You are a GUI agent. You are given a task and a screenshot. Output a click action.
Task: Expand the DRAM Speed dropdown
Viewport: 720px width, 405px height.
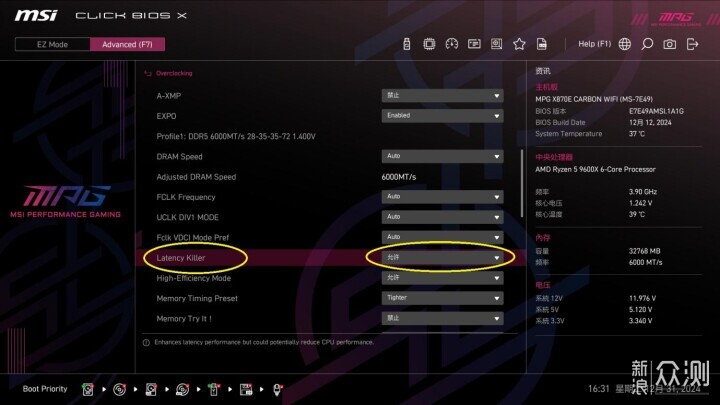click(442, 156)
